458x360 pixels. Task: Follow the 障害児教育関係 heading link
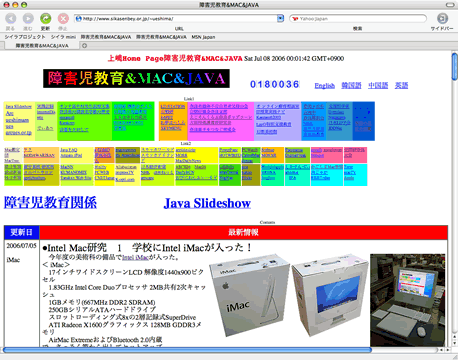(50, 203)
